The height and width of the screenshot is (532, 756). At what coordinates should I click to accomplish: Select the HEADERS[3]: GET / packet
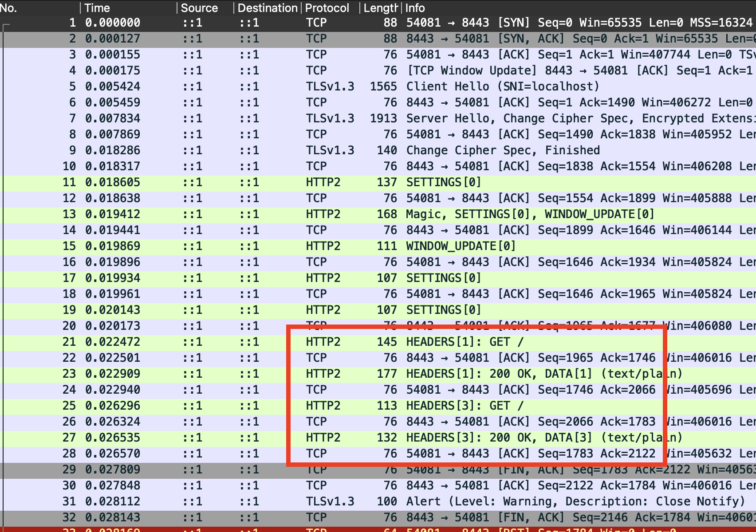[378, 406]
